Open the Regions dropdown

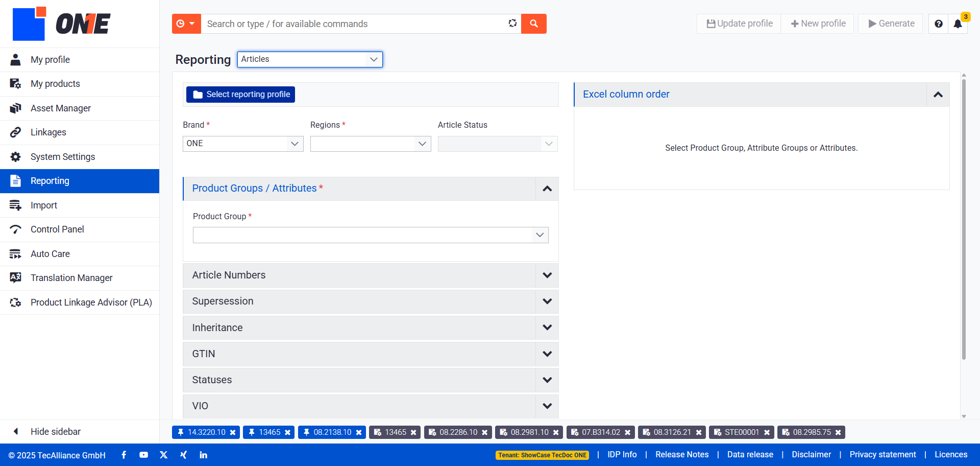click(x=371, y=144)
